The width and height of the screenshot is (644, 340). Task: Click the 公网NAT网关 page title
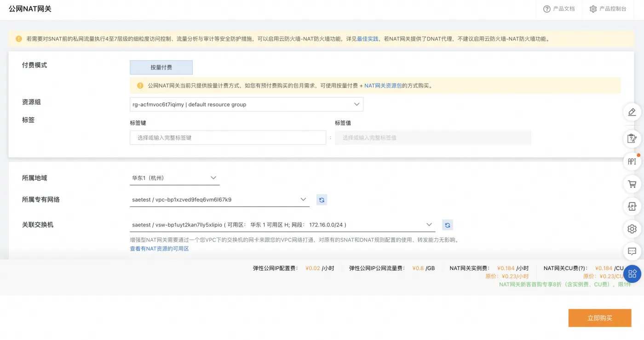point(30,9)
